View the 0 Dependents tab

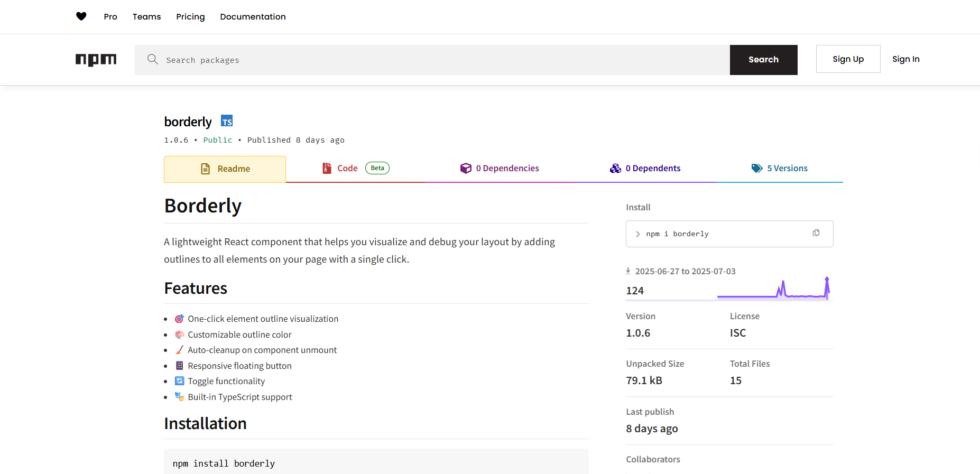645,169
